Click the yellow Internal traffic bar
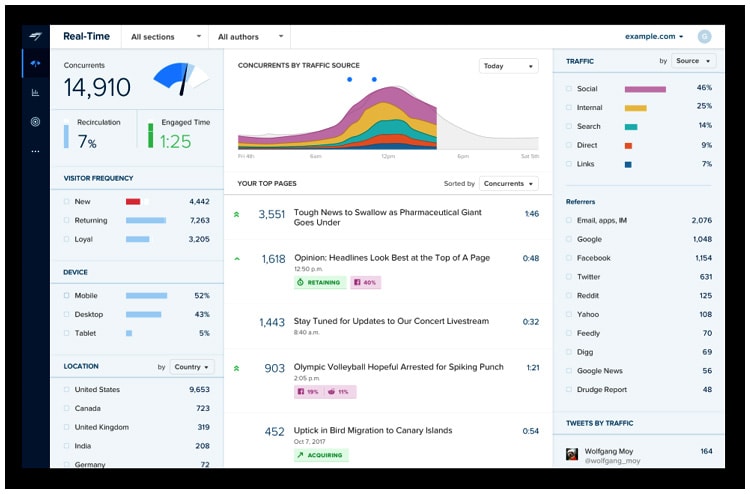The image size is (750, 494). coord(636,108)
